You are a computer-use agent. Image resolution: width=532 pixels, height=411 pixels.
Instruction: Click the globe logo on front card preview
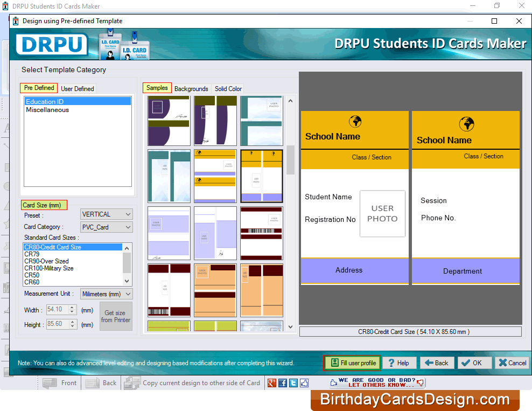point(355,121)
